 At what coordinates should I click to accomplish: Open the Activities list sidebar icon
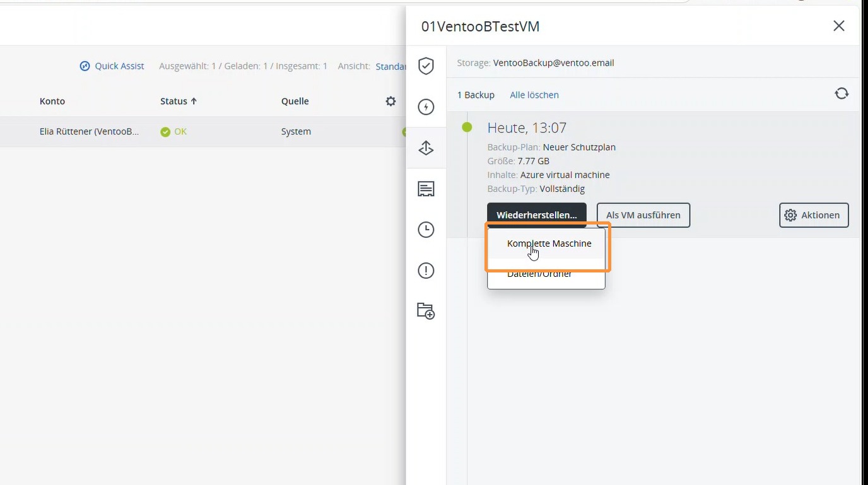tap(426, 189)
